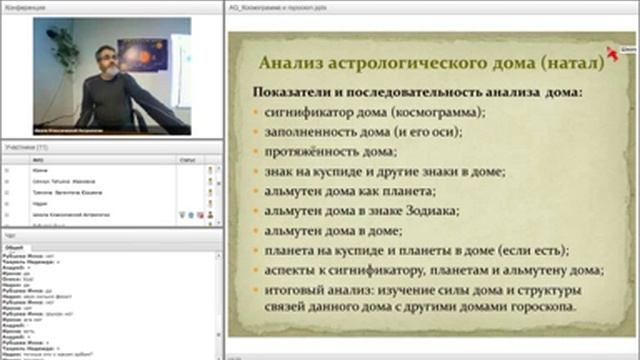Click user icon in Ирина participant row
This screenshot has width=640, height=360.
pos(211,170)
